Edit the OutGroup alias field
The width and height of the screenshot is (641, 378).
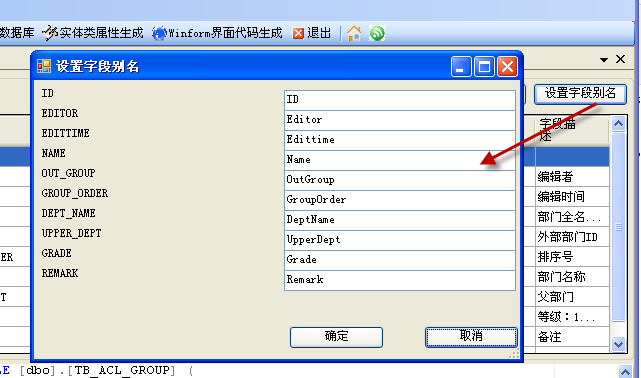tap(400, 180)
